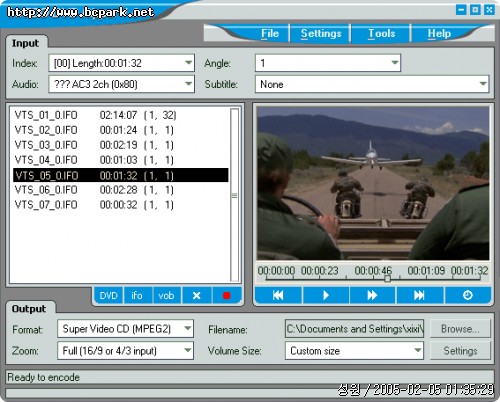This screenshot has width=500, height=402.
Task: Play the preview video
Action: click(326, 295)
